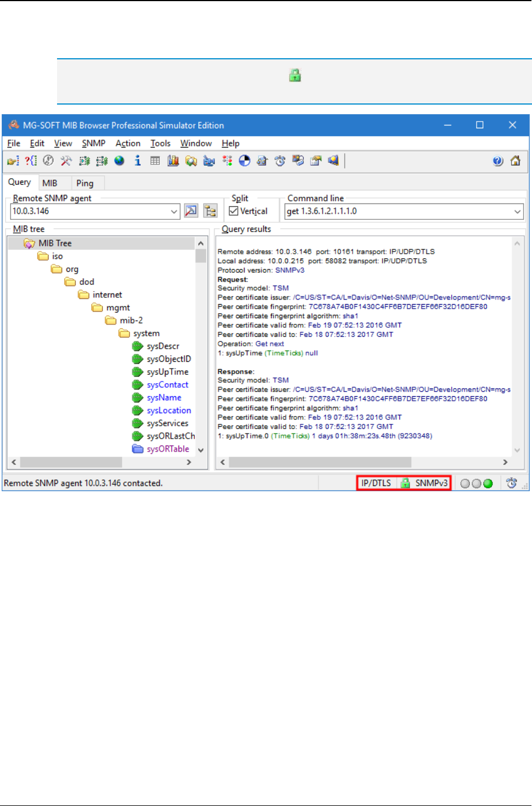Open the Action menu
Viewport: 532px width, 806px height.
128,144
